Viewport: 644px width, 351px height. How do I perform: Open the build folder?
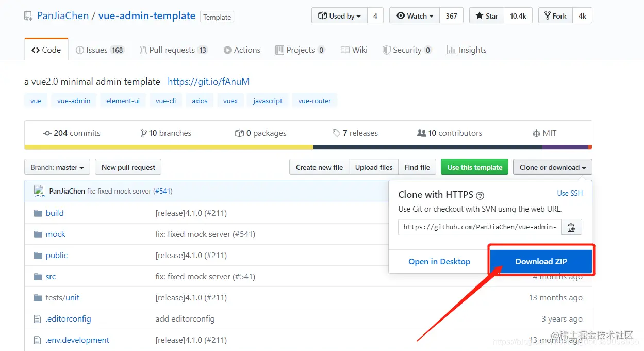coord(55,213)
